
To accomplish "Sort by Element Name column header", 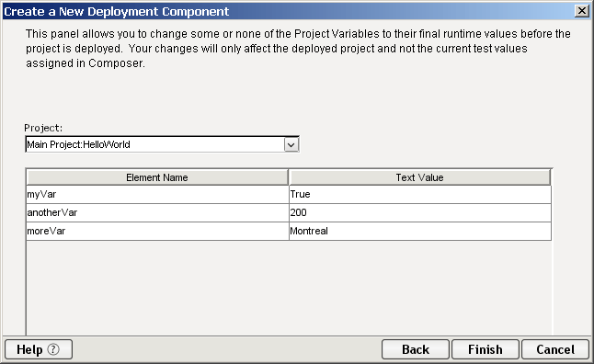I will click(157, 177).
